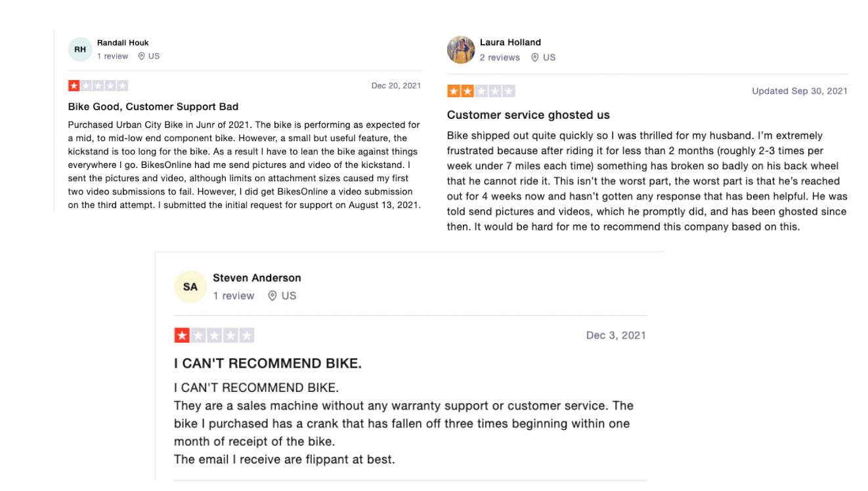The height and width of the screenshot is (491, 868).
Task: Click the location pin icon in Laura Holland's review
Action: click(x=534, y=58)
